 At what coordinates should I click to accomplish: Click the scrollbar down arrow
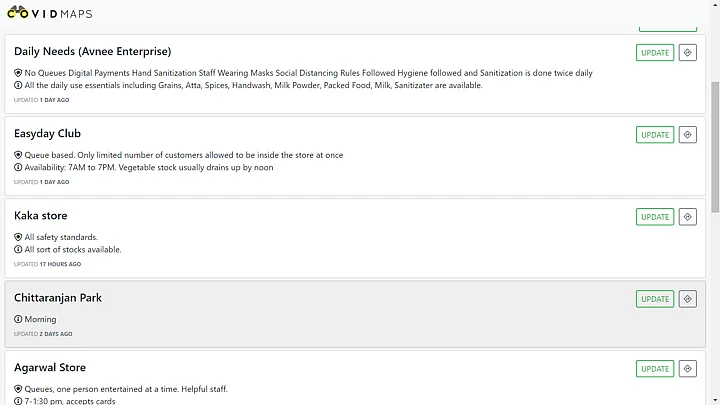715,401
